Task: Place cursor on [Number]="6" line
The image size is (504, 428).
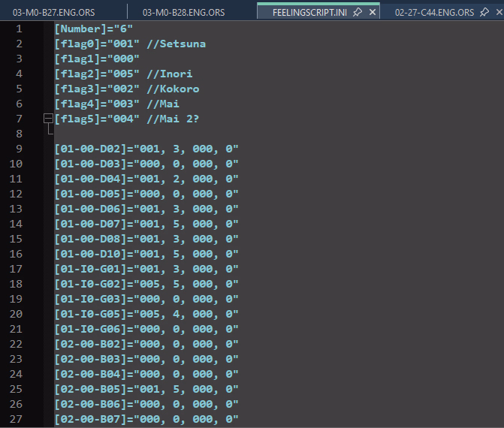Action: [94, 29]
